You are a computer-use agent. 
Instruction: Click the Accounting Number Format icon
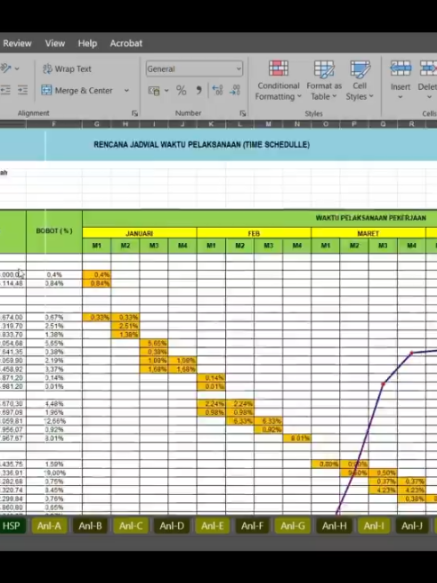point(154,90)
